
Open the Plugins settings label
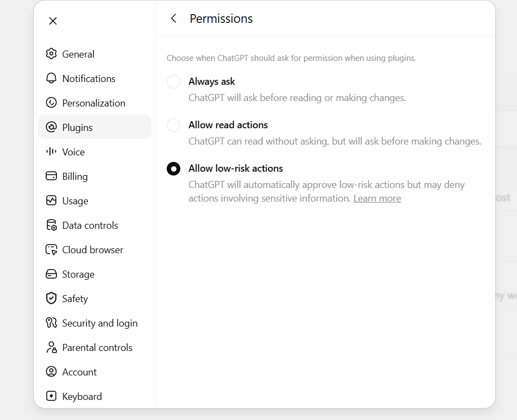pyautogui.click(x=78, y=128)
